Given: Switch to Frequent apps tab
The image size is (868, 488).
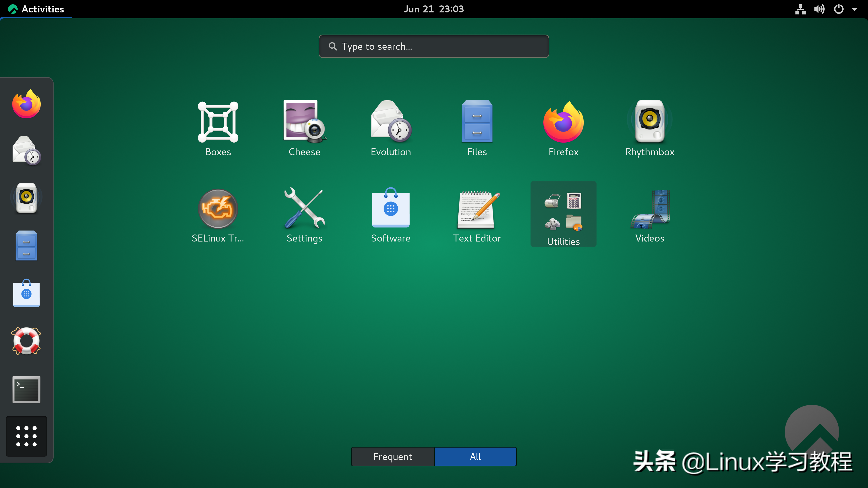Looking at the screenshot, I should pos(393,456).
